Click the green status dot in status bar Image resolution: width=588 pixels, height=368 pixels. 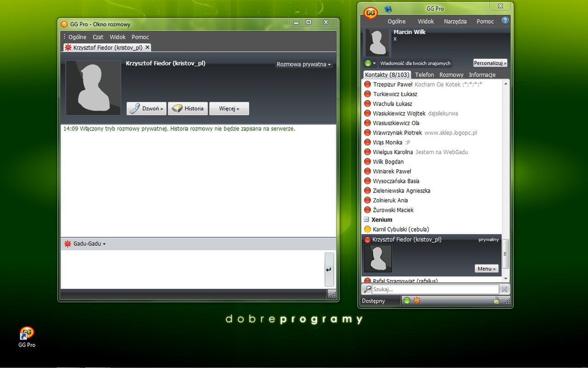[407, 301]
